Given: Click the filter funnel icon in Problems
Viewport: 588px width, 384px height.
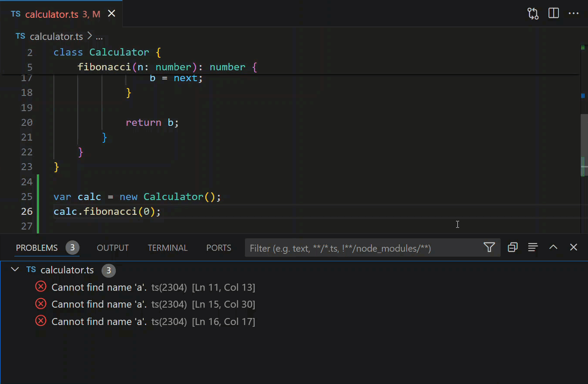Looking at the screenshot, I should coord(489,247).
